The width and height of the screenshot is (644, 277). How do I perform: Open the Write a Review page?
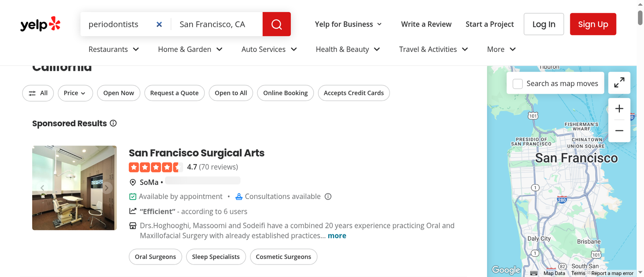point(426,24)
